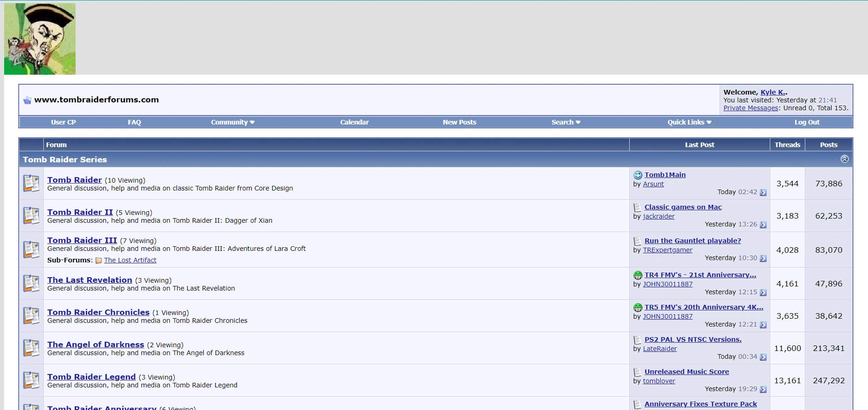Open the Classic games on Mac thread
The image size is (868, 410).
[683, 207]
